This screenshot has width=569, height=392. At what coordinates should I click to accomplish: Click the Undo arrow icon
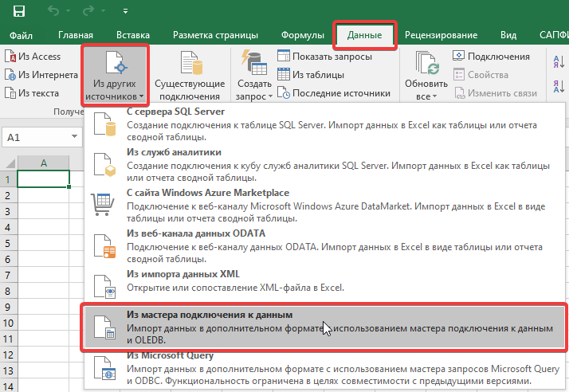53,11
